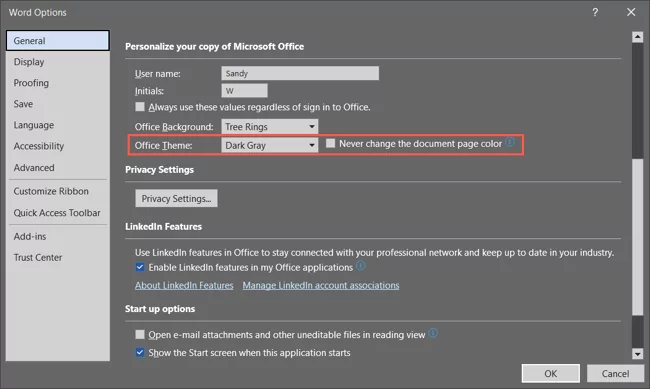Open Quick Access Toolbar settings

(58, 213)
